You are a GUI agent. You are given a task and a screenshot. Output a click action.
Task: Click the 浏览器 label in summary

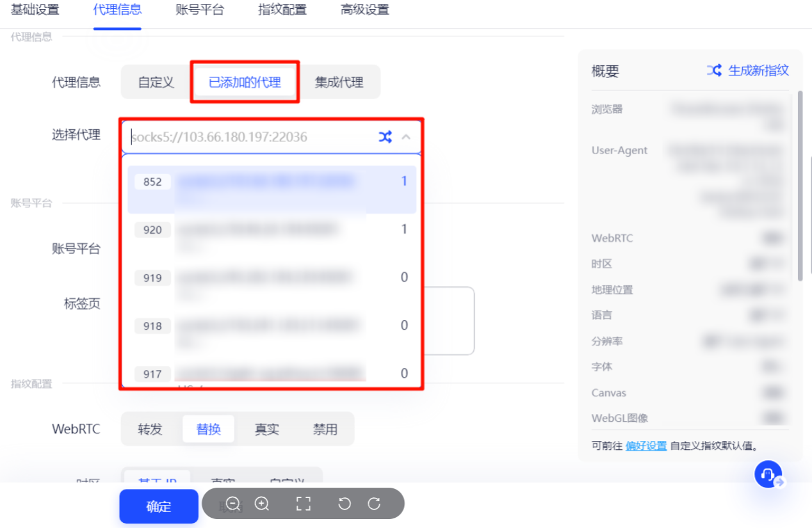point(607,109)
